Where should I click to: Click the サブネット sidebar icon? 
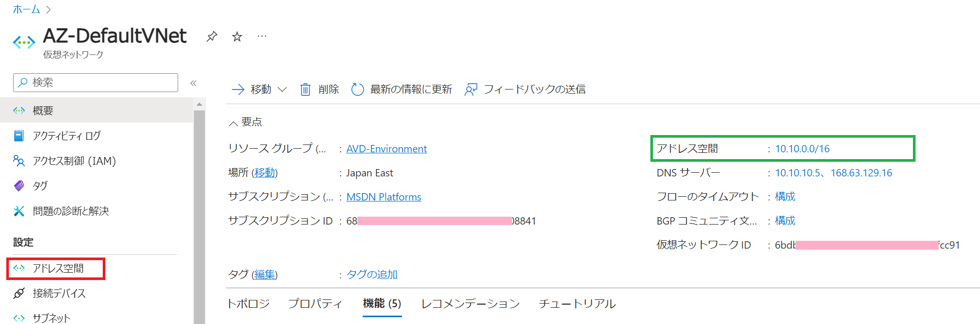[x=19, y=318]
